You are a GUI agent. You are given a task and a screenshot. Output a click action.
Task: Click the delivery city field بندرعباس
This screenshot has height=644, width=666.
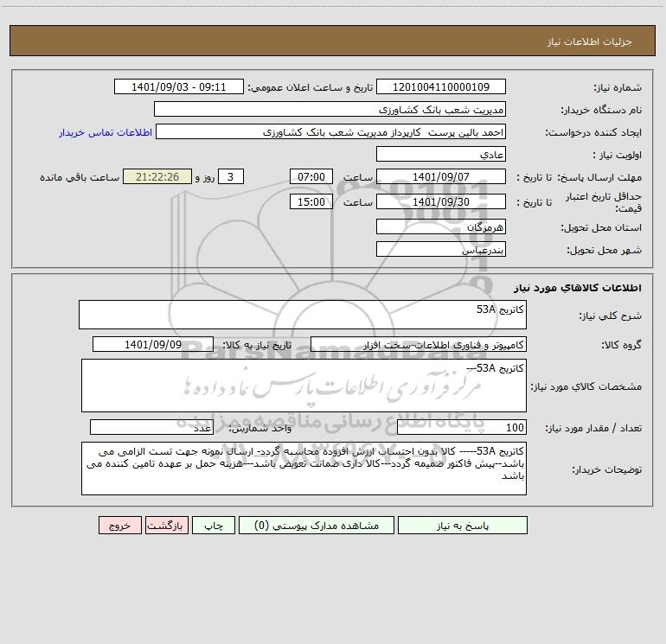pyautogui.click(x=441, y=249)
